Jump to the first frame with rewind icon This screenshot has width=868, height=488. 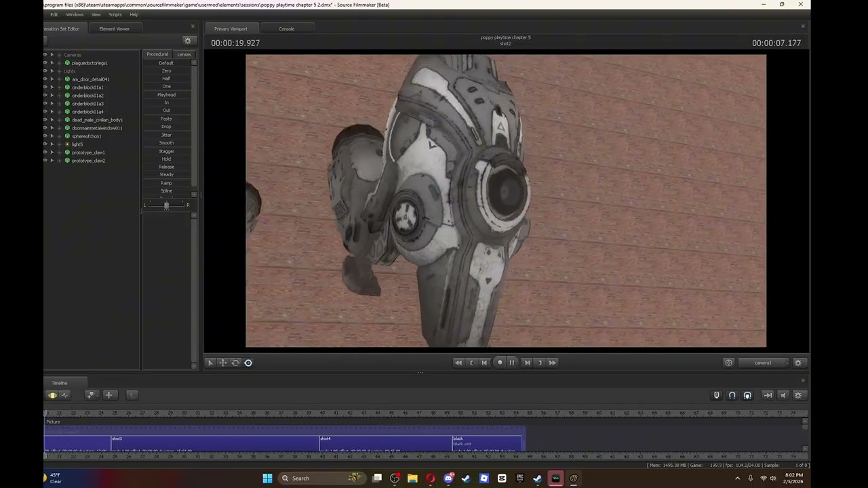click(458, 363)
